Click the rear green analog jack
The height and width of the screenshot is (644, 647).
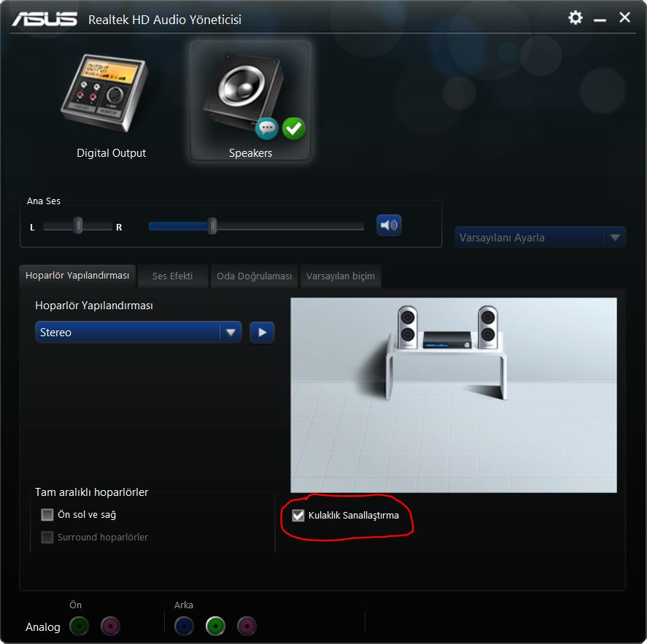(215, 626)
